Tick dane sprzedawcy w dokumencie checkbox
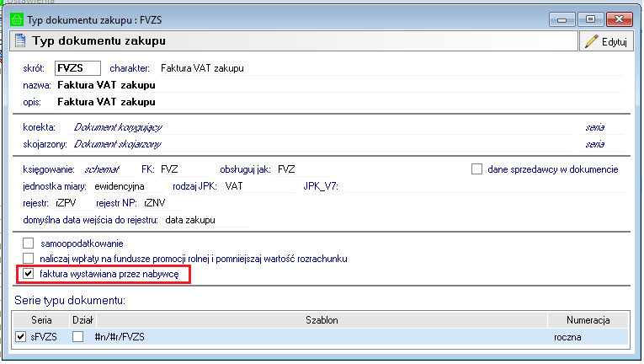Screen dimensions: 644x364 (477, 169)
